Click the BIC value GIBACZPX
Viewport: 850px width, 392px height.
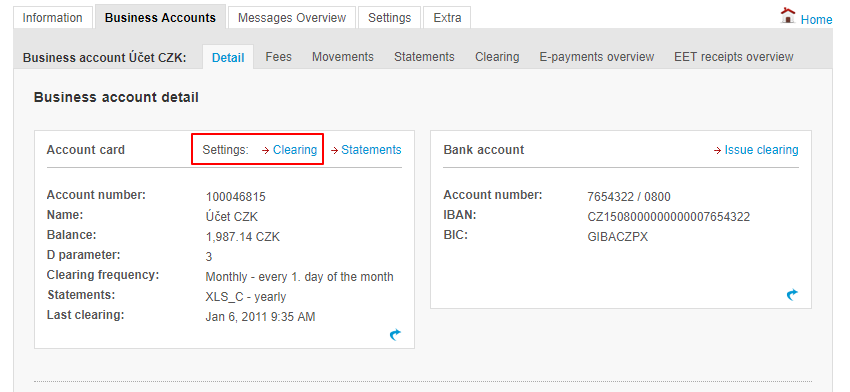[x=617, y=237]
